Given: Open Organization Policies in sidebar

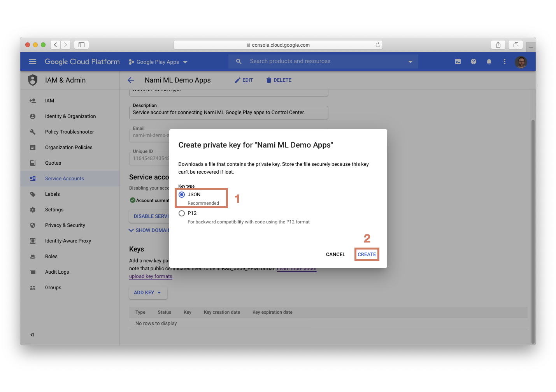Looking at the screenshot, I should pos(70,148).
